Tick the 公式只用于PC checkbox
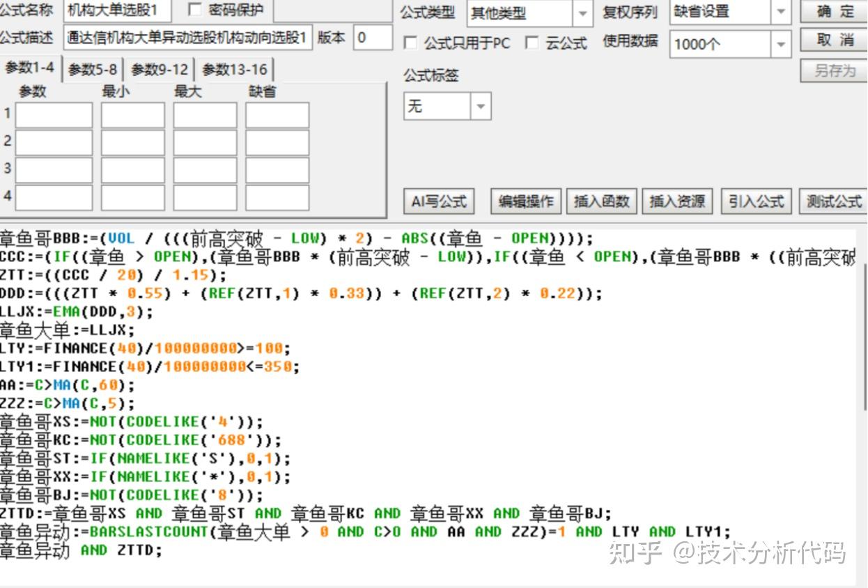 pos(411,43)
